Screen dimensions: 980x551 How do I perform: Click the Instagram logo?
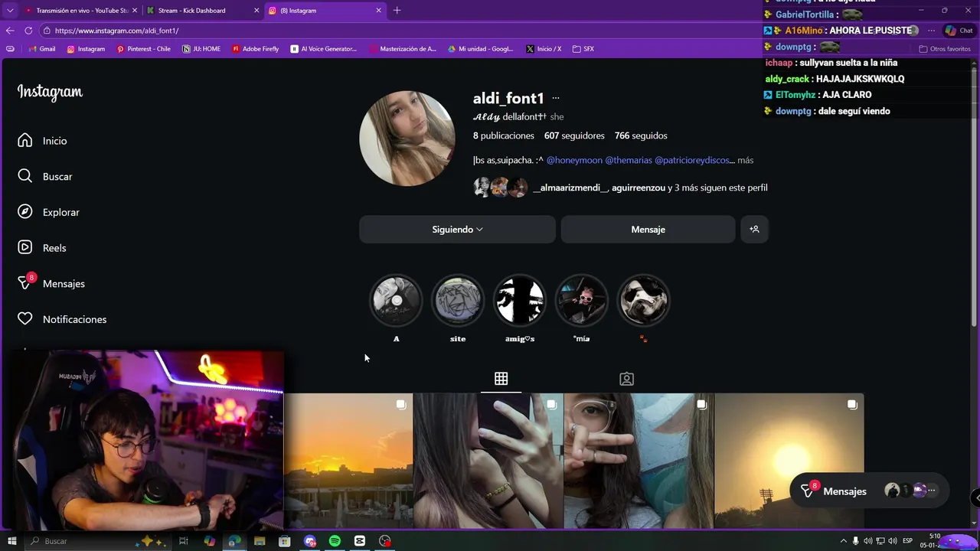(50, 93)
